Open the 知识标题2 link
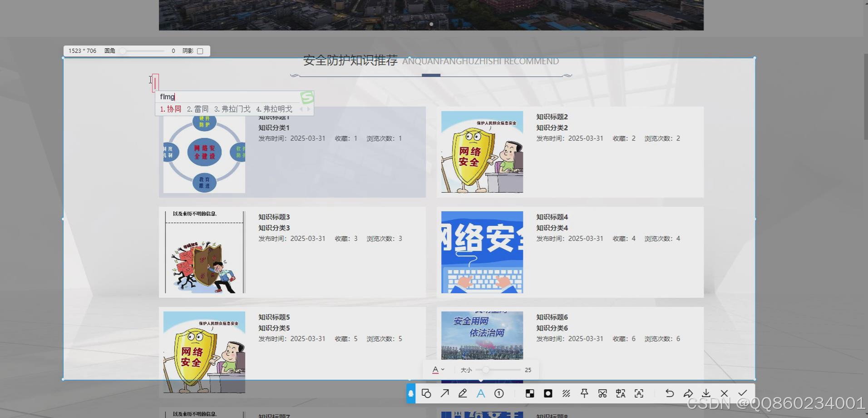 click(x=552, y=117)
